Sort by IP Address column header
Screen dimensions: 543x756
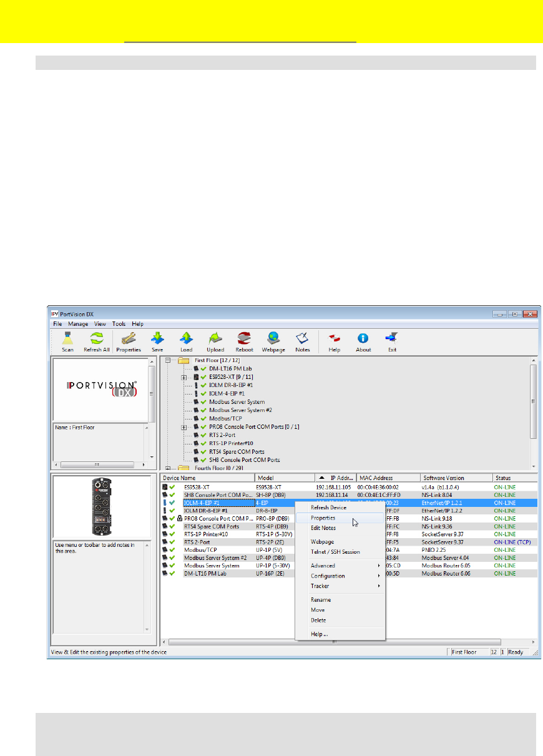[x=336, y=478]
